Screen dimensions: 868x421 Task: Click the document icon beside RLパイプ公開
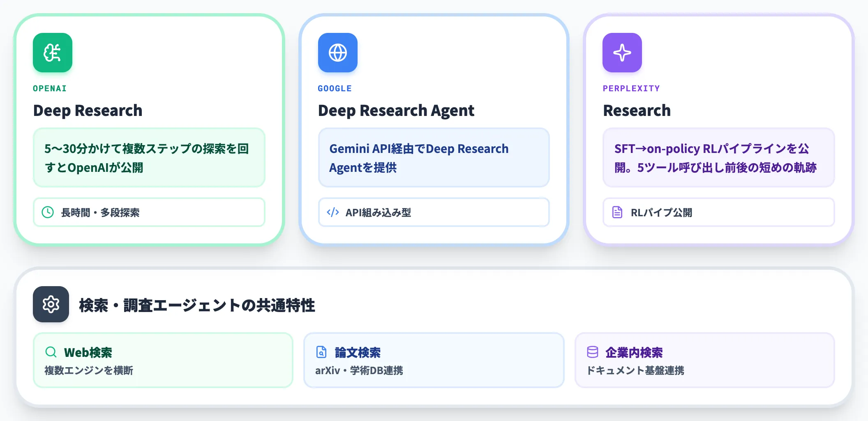pos(617,212)
